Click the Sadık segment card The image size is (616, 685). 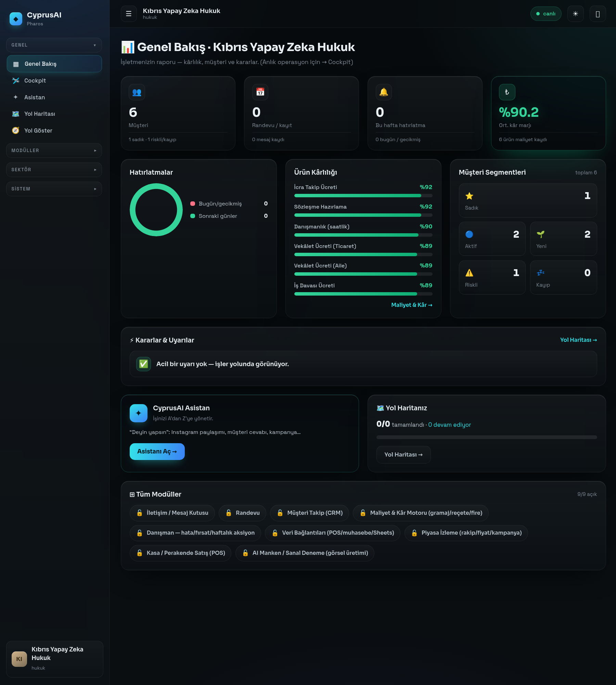528,200
